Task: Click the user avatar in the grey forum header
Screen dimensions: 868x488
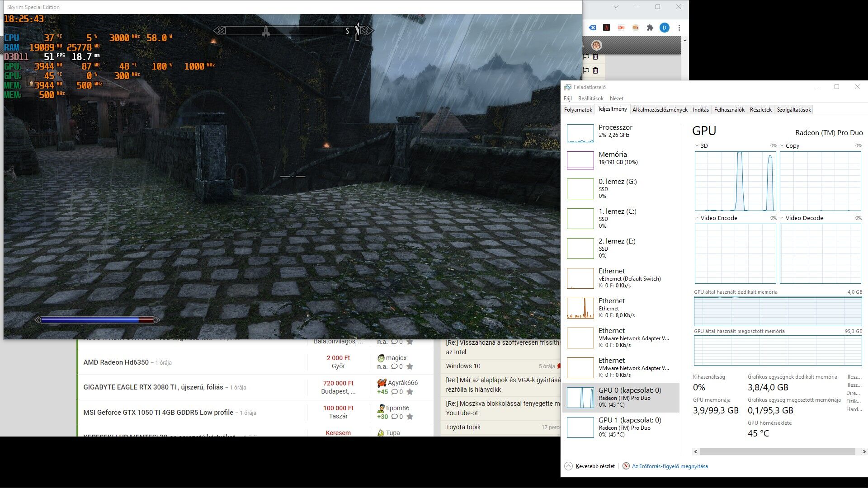Action: [x=596, y=45]
